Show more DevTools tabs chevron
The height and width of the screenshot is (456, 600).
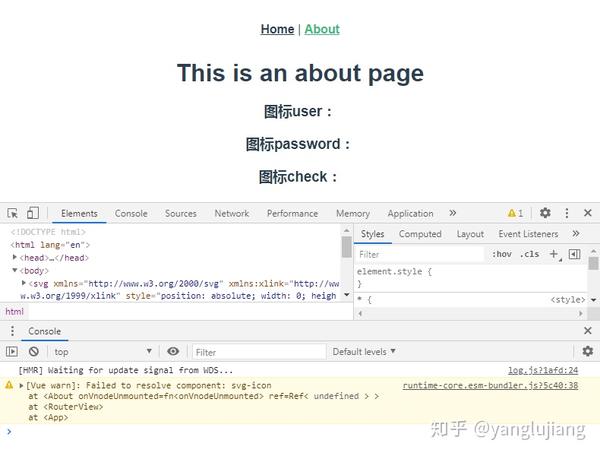(453, 213)
